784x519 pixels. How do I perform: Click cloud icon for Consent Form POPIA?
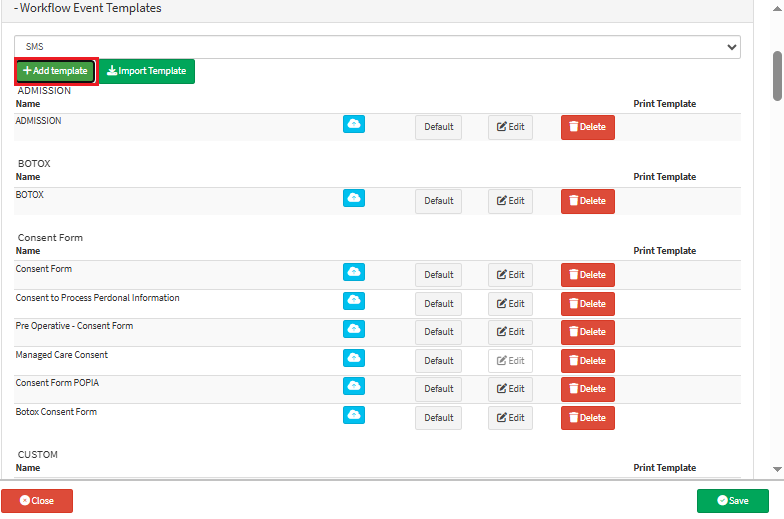(354, 386)
